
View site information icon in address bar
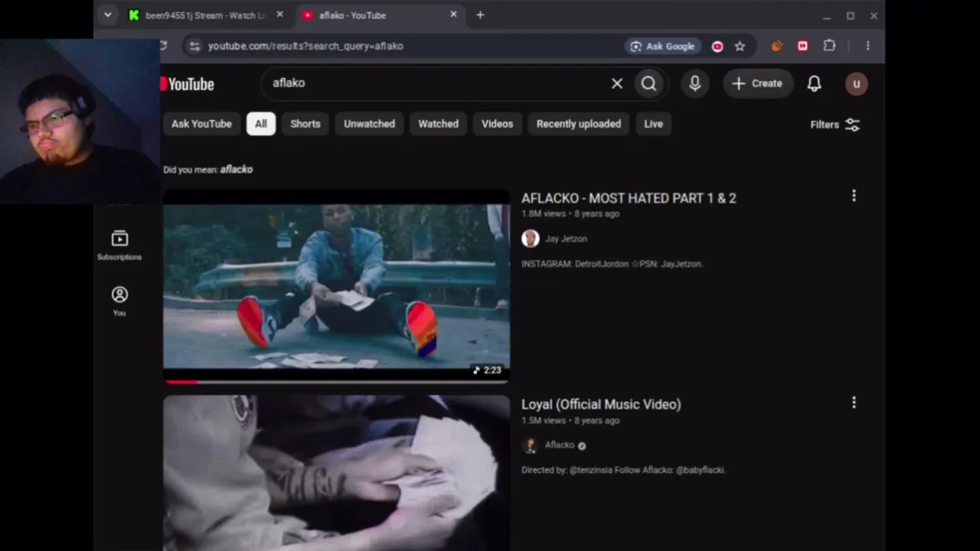point(194,46)
